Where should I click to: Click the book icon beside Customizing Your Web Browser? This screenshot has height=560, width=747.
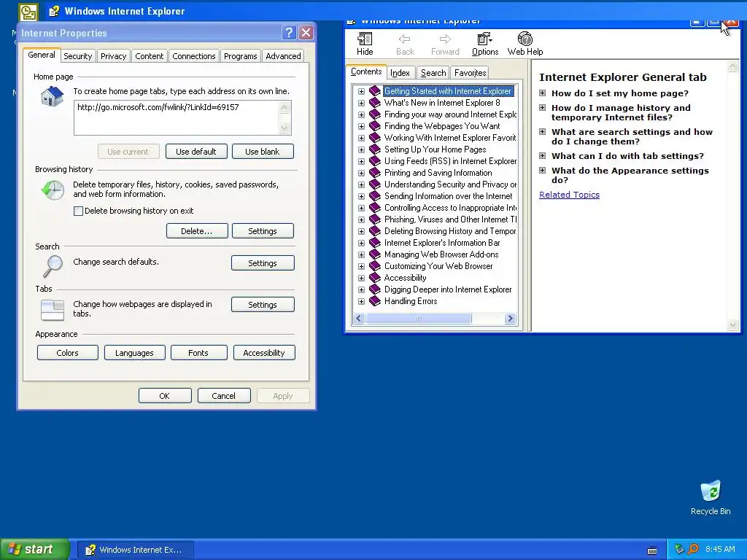(375, 266)
